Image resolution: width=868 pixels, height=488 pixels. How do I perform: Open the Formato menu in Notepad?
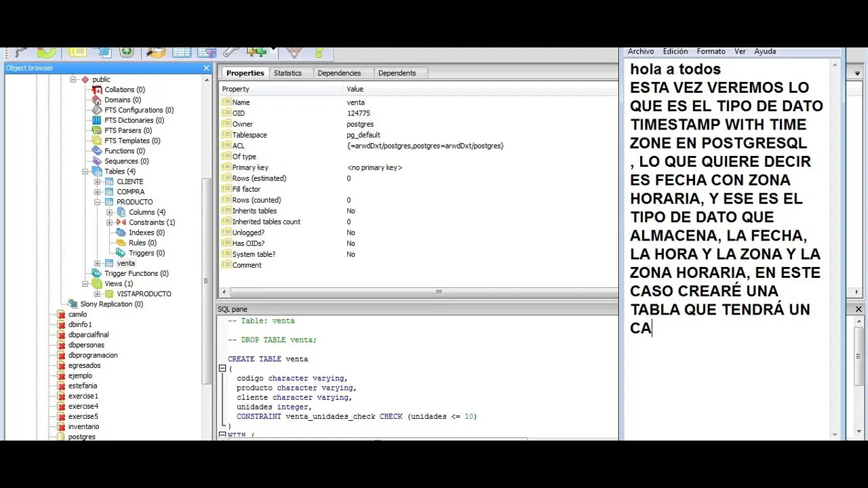pyautogui.click(x=711, y=52)
